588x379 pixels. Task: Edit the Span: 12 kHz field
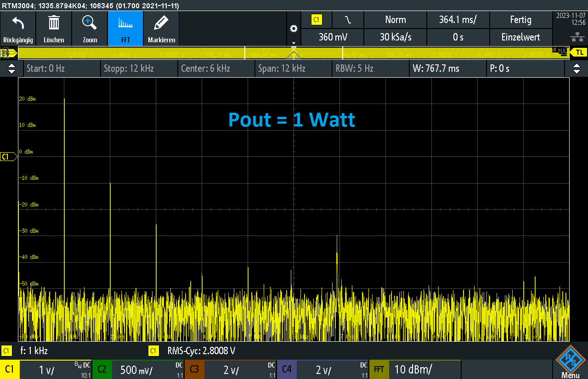293,69
